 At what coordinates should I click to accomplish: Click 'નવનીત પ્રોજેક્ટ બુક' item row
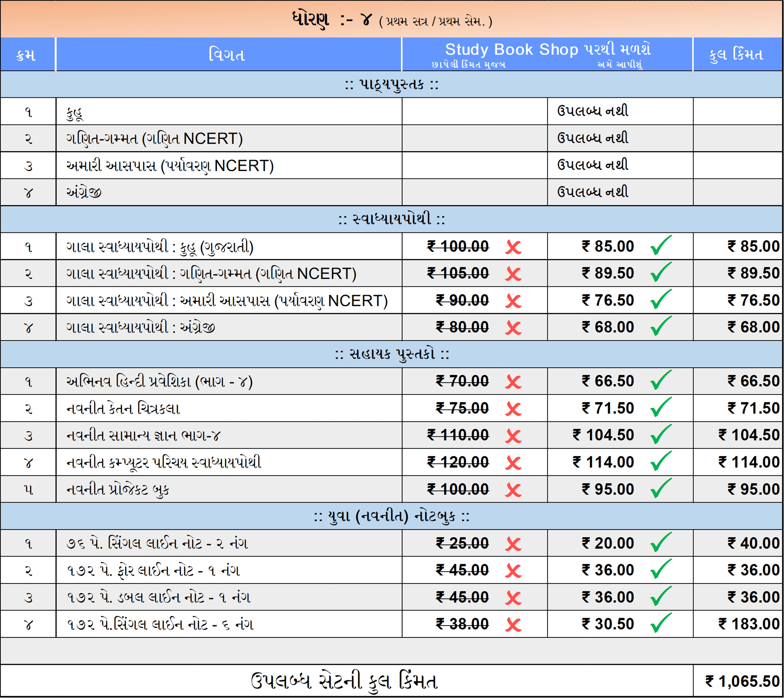[117, 490]
